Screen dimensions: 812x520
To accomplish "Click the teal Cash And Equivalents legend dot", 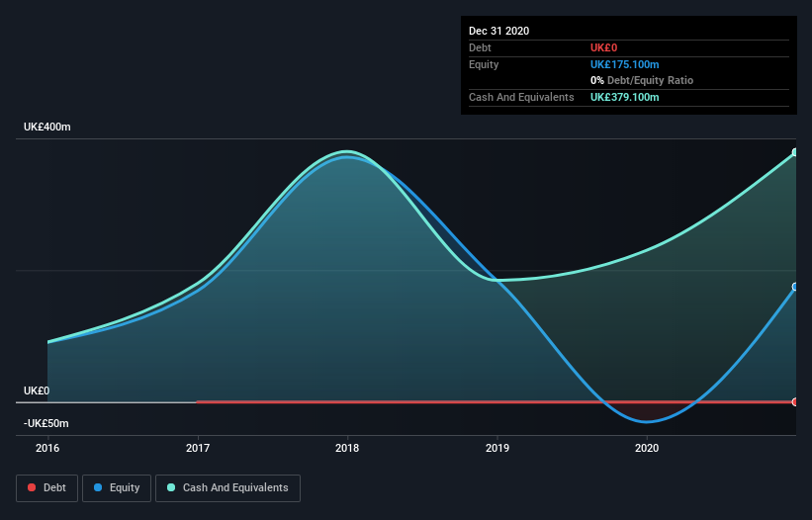I will 171,487.
